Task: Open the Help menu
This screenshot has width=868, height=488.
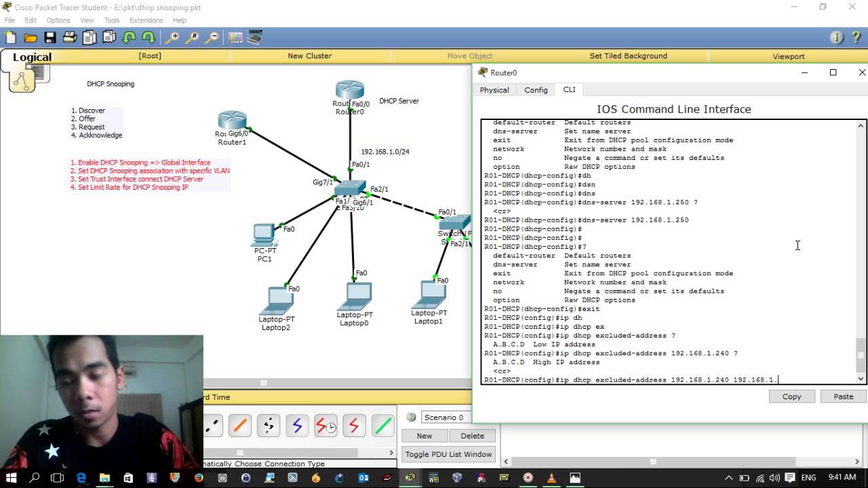Action: click(180, 20)
